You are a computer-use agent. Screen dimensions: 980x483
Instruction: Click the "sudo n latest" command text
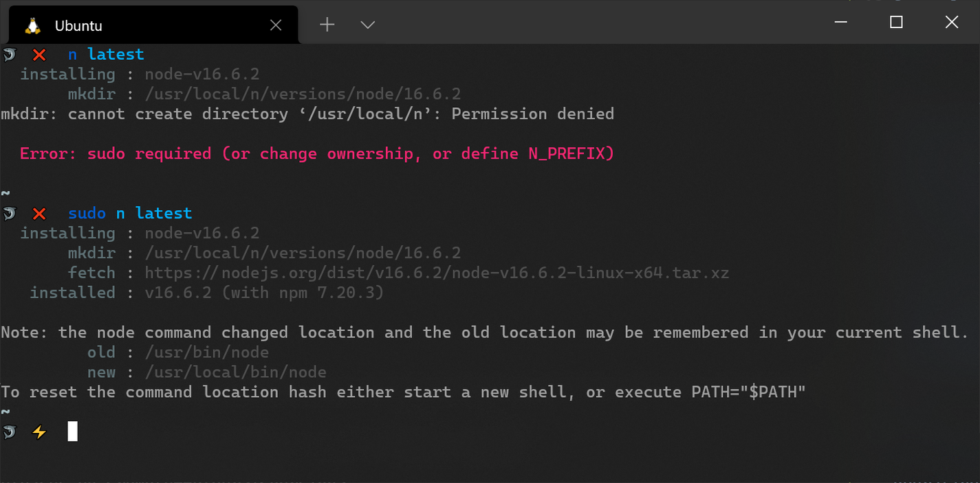pyautogui.click(x=129, y=213)
